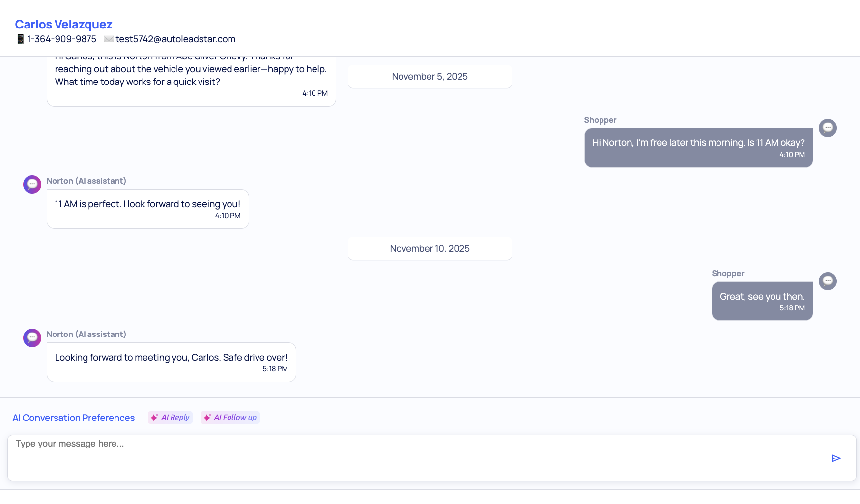Click the phone number 1-364-909-9875

(x=62, y=39)
